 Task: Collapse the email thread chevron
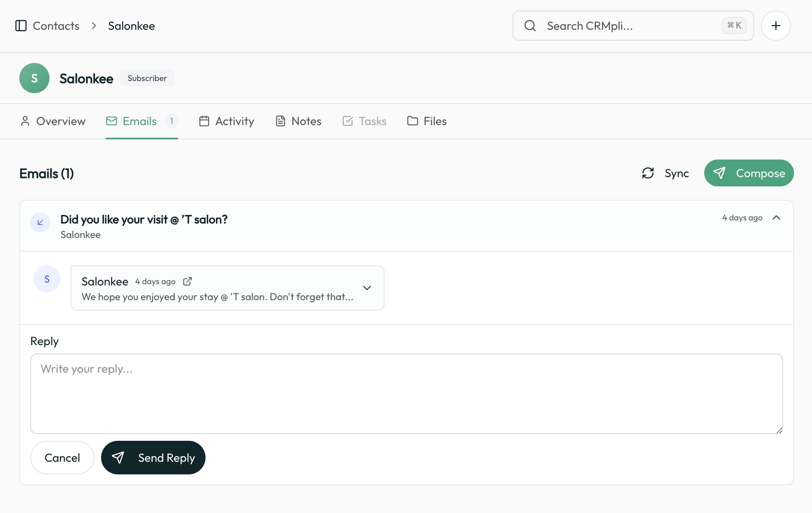776,217
